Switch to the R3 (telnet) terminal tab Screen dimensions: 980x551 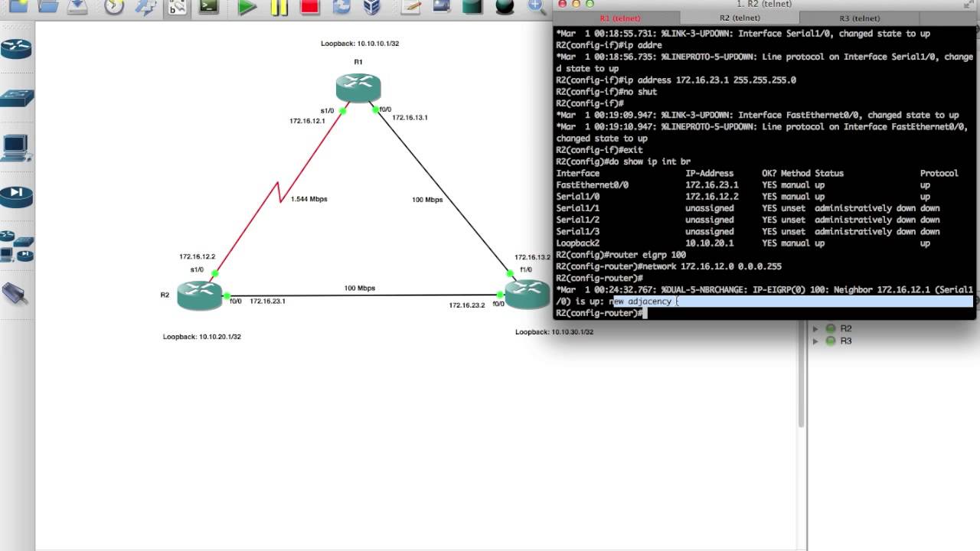[859, 18]
